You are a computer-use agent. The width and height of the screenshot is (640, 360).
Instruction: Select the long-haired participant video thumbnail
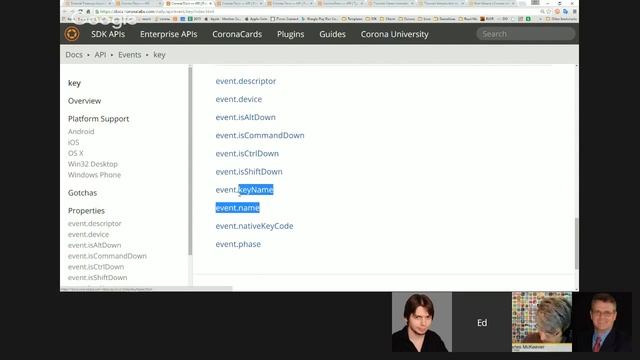(x=422, y=322)
